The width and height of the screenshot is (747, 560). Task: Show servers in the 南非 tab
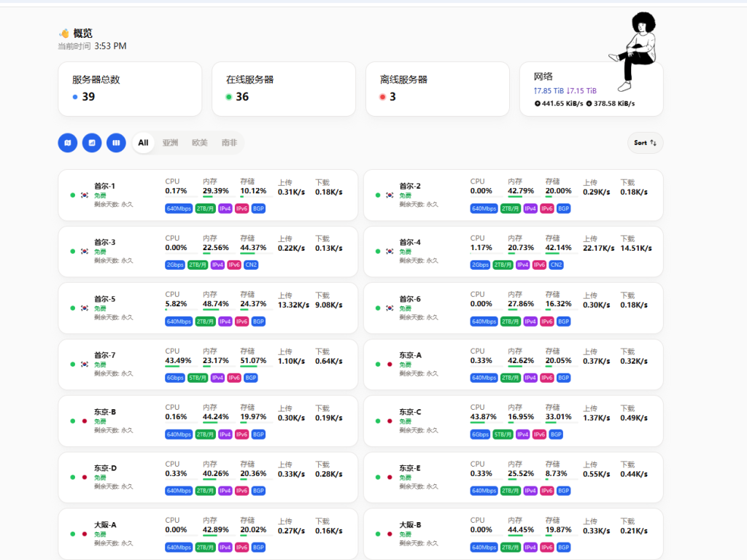click(229, 143)
